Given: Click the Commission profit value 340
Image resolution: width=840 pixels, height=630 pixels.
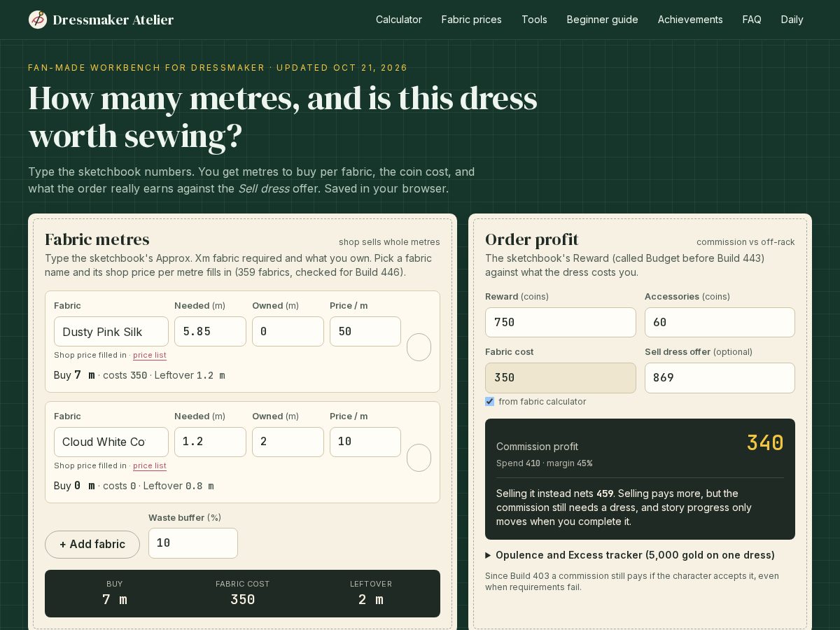Looking at the screenshot, I should (765, 443).
